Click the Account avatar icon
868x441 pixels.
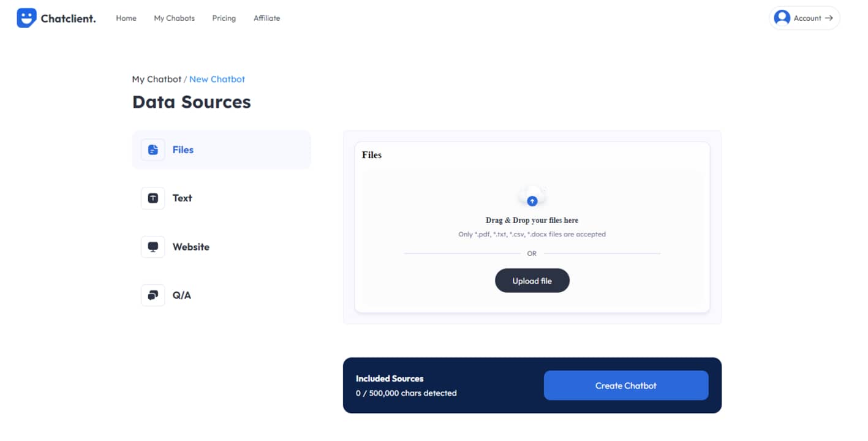tap(782, 18)
